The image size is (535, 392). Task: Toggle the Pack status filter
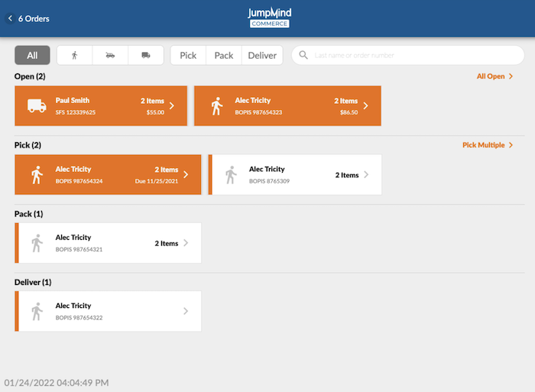pyautogui.click(x=224, y=55)
